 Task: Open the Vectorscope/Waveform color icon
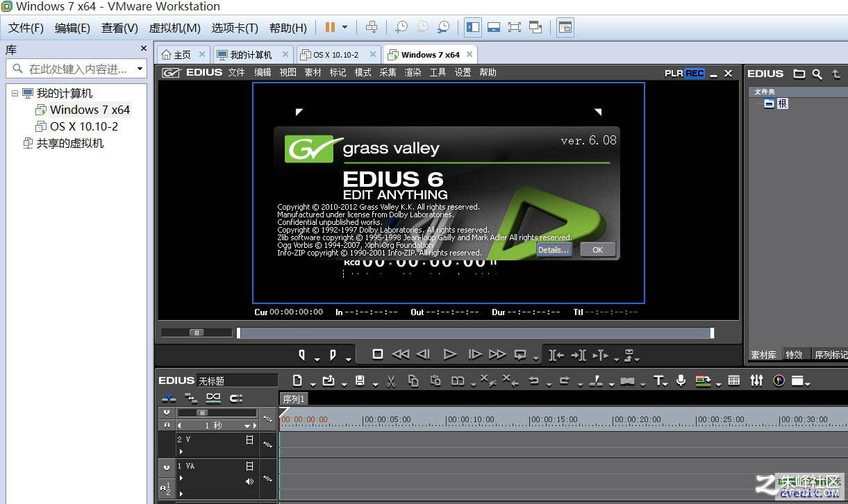[x=779, y=380]
